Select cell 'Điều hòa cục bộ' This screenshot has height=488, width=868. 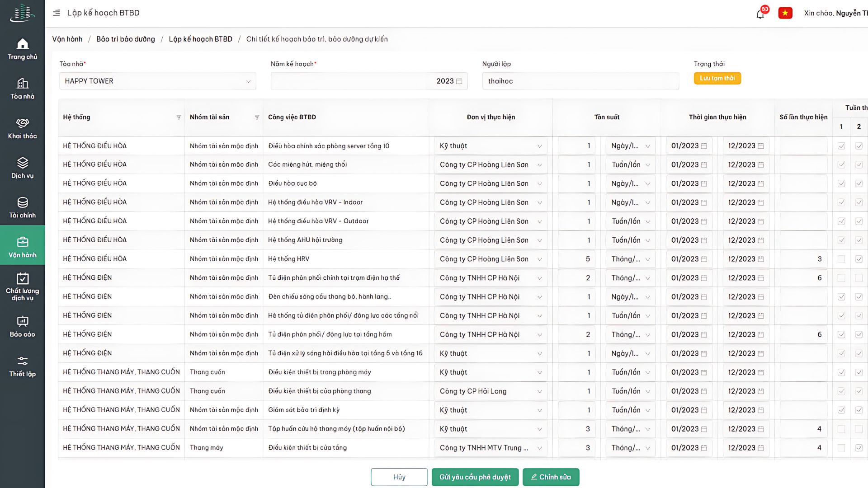pos(345,184)
